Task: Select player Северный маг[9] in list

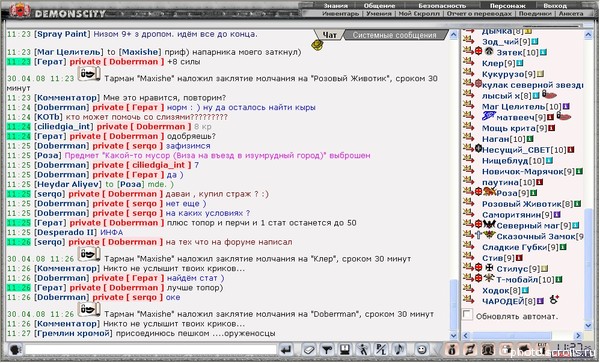Action: [x=533, y=226]
